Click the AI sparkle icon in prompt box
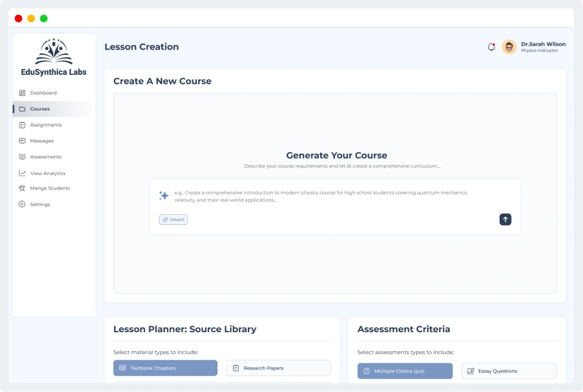Screen dimensions: 583x392 tap(164, 196)
